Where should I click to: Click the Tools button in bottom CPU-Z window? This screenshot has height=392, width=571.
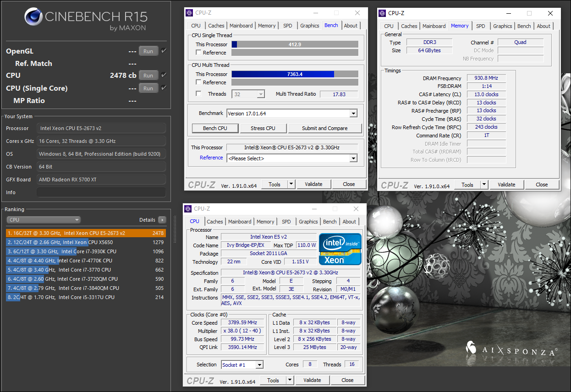[273, 380]
